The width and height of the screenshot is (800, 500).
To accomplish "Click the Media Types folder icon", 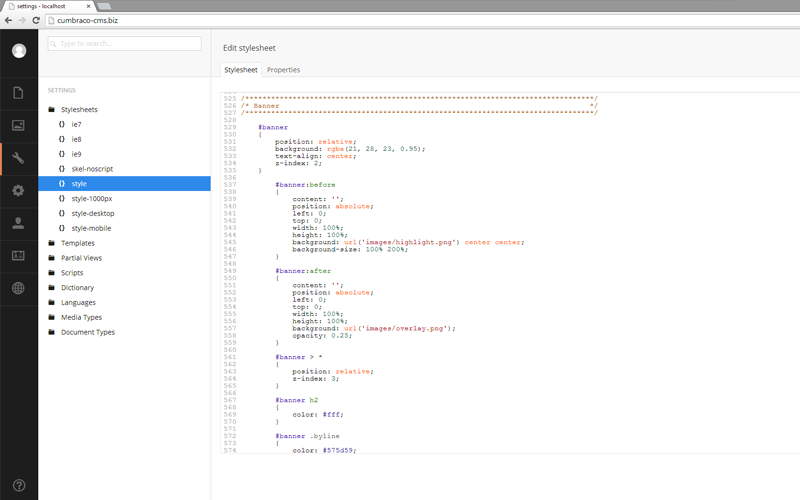I will [x=52, y=317].
